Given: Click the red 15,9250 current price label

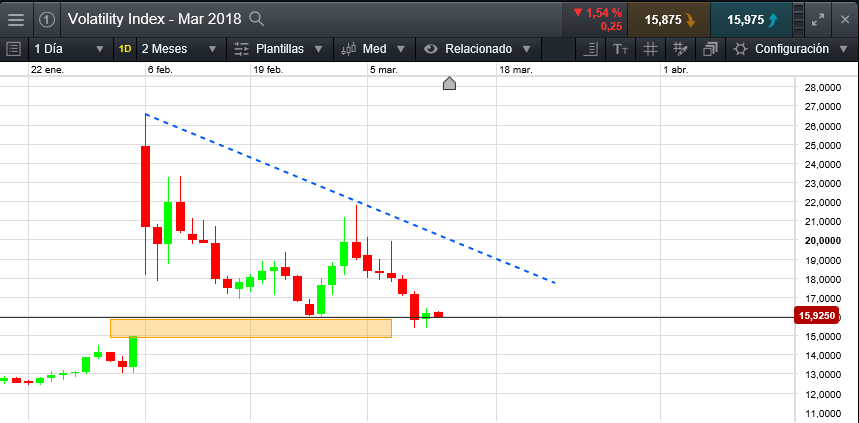Looking at the screenshot, I should pyautogui.click(x=816, y=316).
